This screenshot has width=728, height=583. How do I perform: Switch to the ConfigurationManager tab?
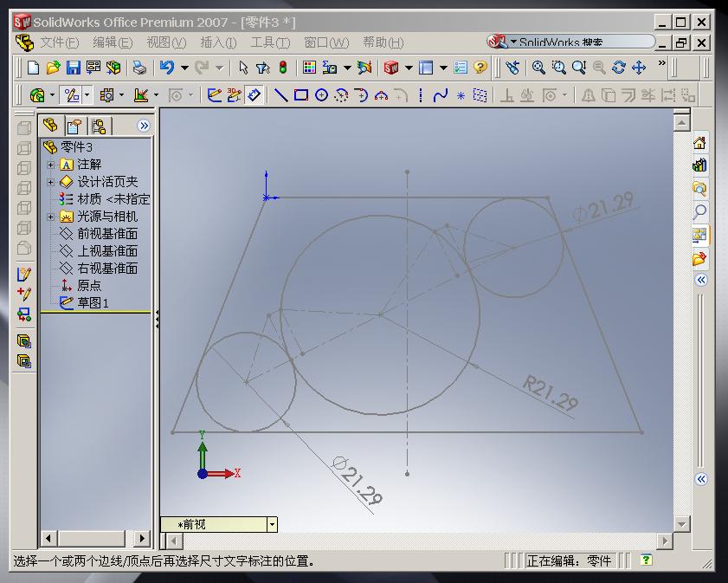click(99, 126)
